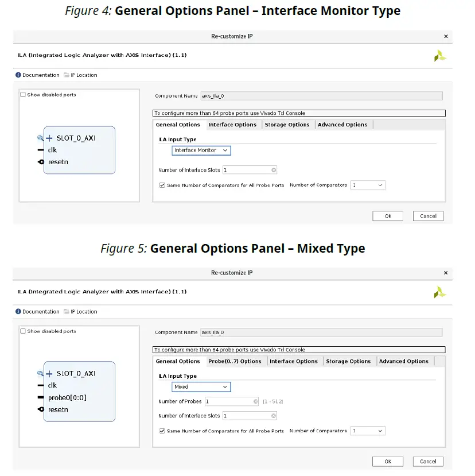Click the magnifier icon beside SLOT_0_AXI in Figure 4
Viewport: 475px width, 476px height.
pyautogui.click(x=40, y=138)
